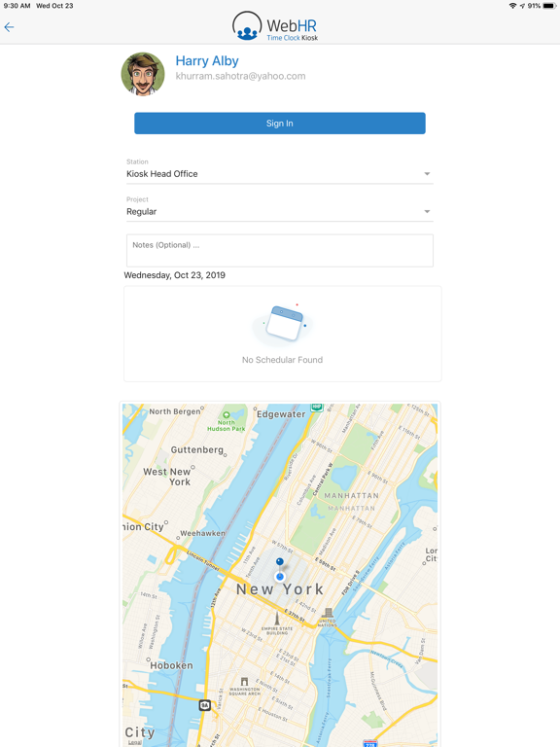Expand the Project dropdown arrow
This screenshot has width=560, height=747.
tap(427, 211)
